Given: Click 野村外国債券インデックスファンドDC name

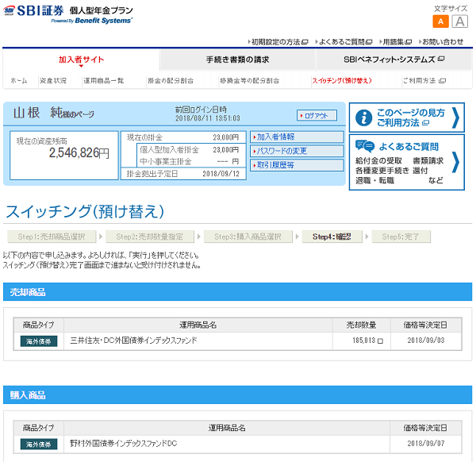Looking at the screenshot, I should tap(123, 444).
